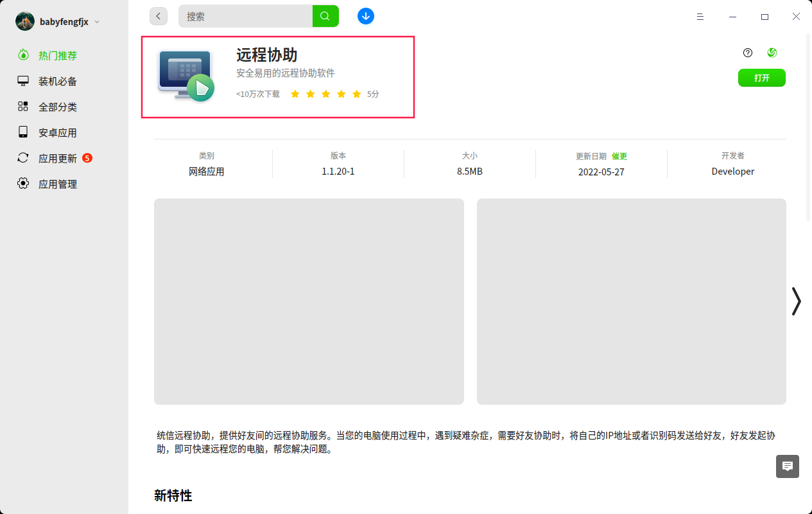
Task: Click the 应用管理 gear icon
Action: pyautogui.click(x=23, y=184)
